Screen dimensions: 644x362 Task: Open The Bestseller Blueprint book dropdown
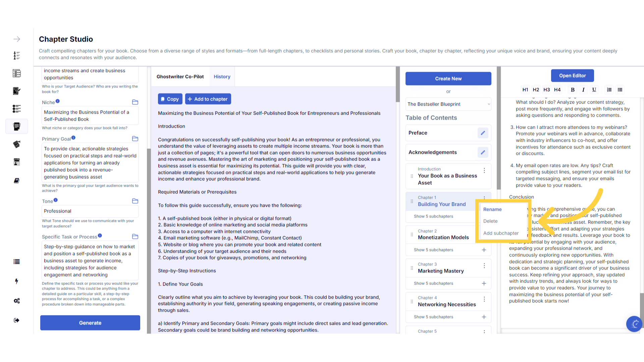[448, 104]
